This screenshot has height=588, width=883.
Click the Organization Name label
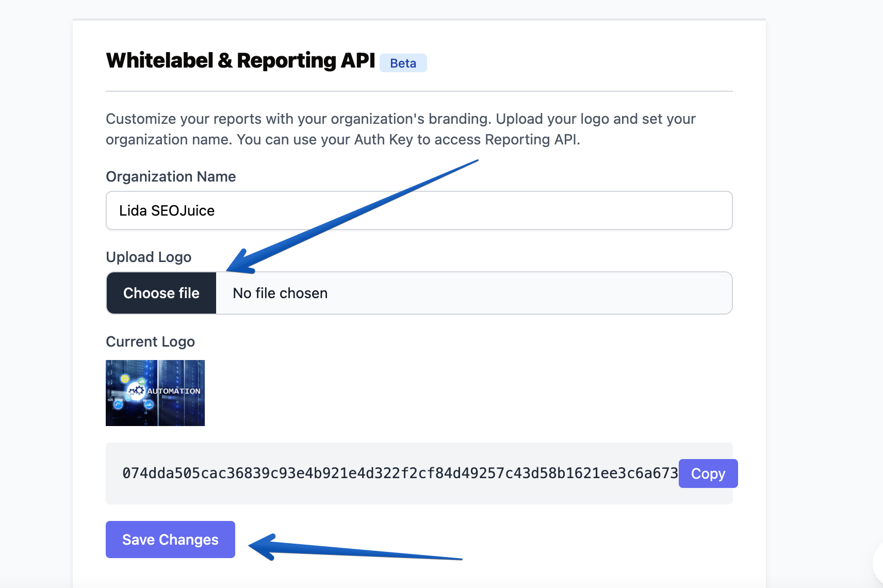click(170, 176)
